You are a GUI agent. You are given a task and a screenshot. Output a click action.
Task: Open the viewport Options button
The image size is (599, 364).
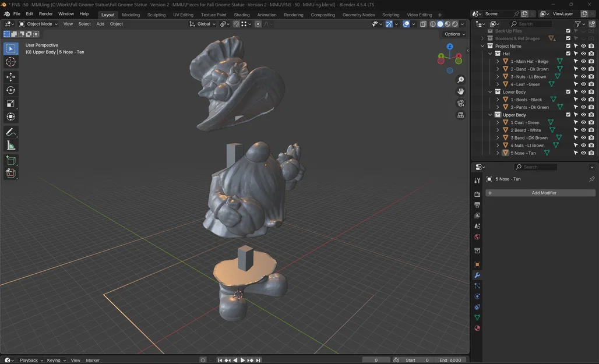click(454, 34)
